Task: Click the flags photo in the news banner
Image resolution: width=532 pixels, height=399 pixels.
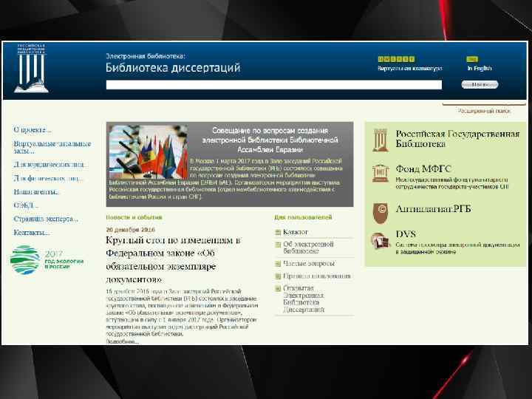Action: tap(148, 151)
